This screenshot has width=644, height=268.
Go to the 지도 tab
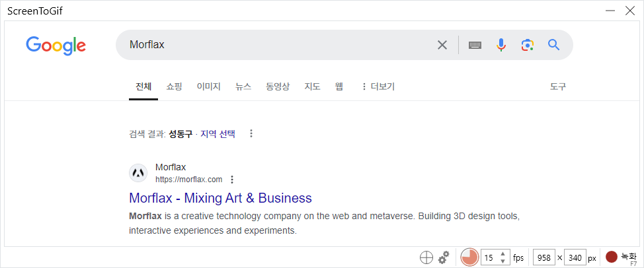pos(312,87)
